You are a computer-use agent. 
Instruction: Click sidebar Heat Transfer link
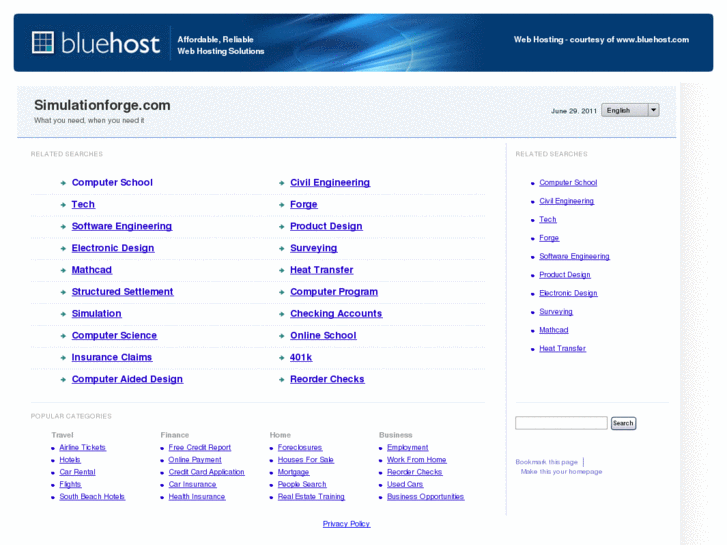click(x=562, y=348)
